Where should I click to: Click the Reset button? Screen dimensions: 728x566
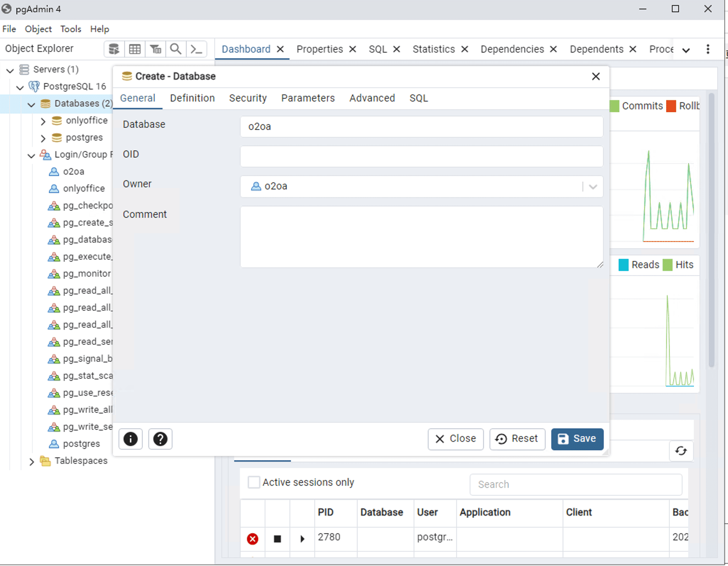tap(517, 439)
